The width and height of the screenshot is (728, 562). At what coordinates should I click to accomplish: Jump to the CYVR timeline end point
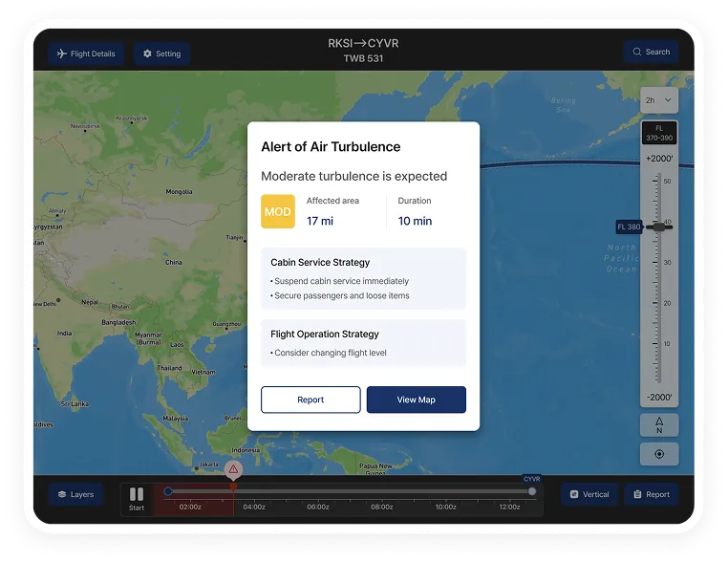532,491
